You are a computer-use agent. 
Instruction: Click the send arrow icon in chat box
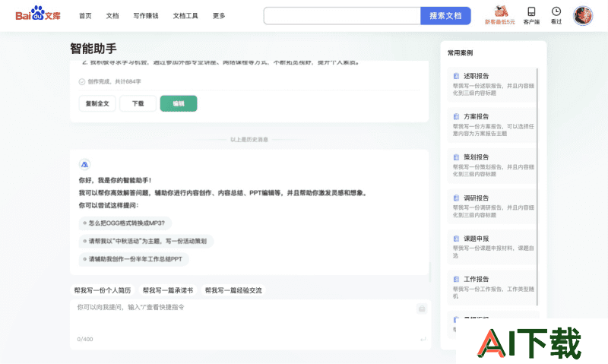(x=423, y=339)
